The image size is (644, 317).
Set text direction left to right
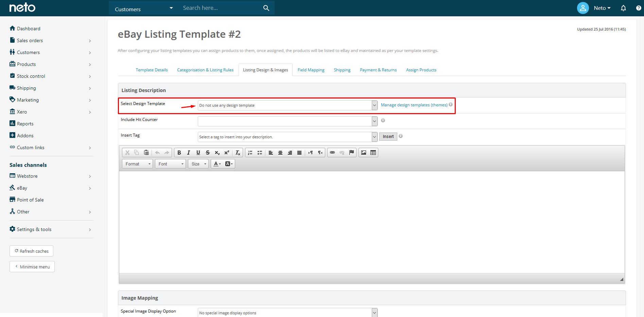coord(311,153)
